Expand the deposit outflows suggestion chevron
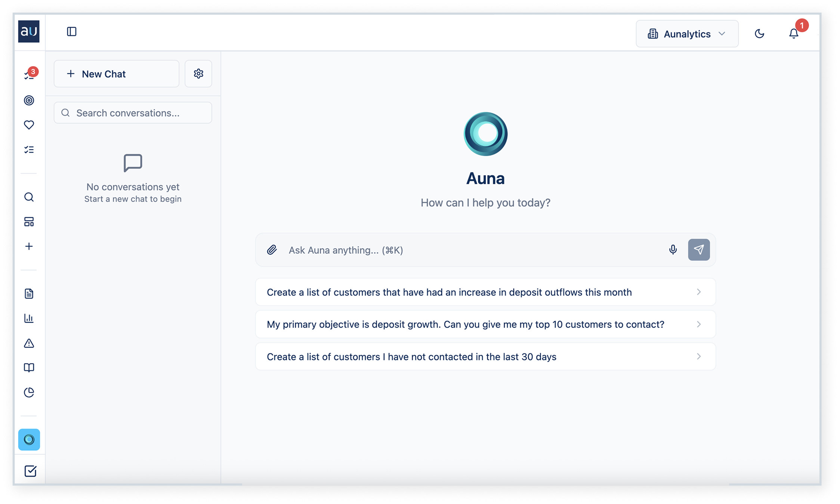Viewport: 840px width, 504px height. tap(698, 292)
